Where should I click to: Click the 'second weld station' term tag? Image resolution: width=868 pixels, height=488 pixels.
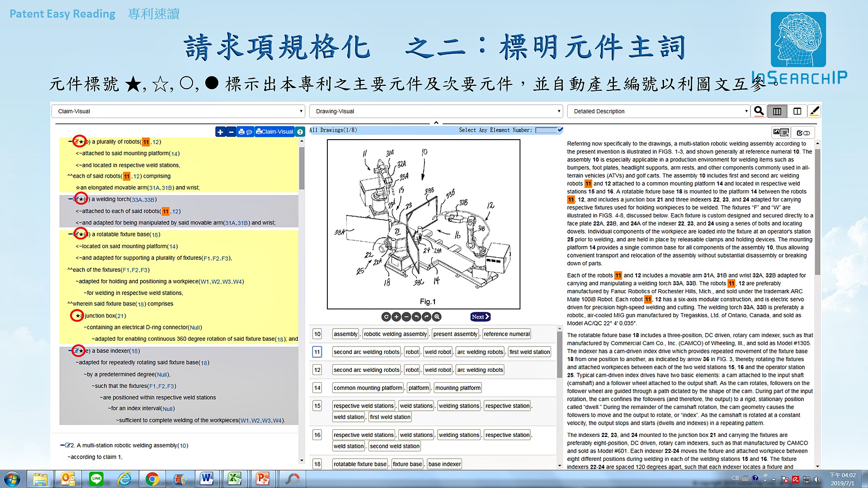coord(395,446)
